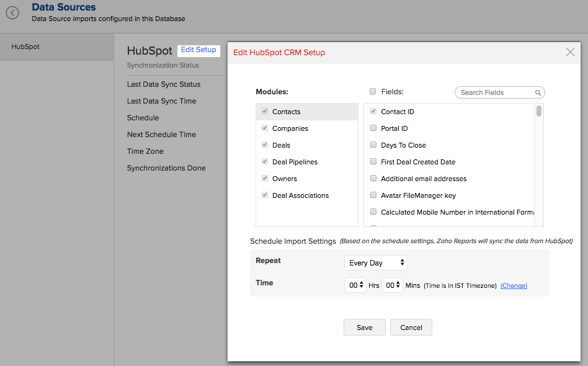The height and width of the screenshot is (366, 588).
Task: Close the Edit HubSpot CRM Setup dialog
Action: (570, 52)
